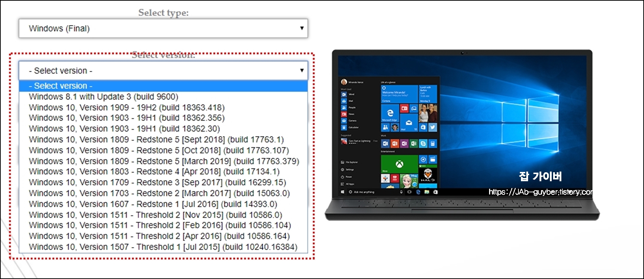Pick Windows 10 Version 1903 build 18362.30
The width and height of the screenshot is (644, 279).
[x=163, y=129]
